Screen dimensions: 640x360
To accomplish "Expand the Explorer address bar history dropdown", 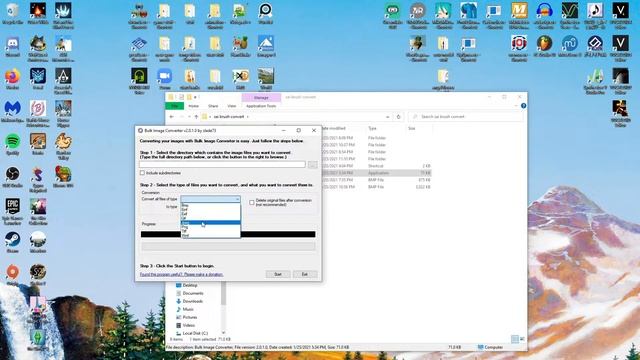I will click(x=387, y=117).
